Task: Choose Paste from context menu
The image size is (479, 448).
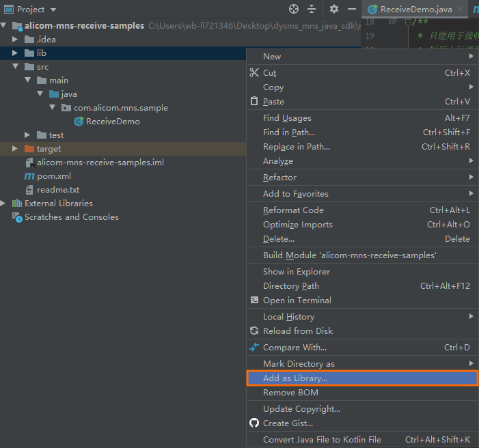Action: click(x=362, y=101)
